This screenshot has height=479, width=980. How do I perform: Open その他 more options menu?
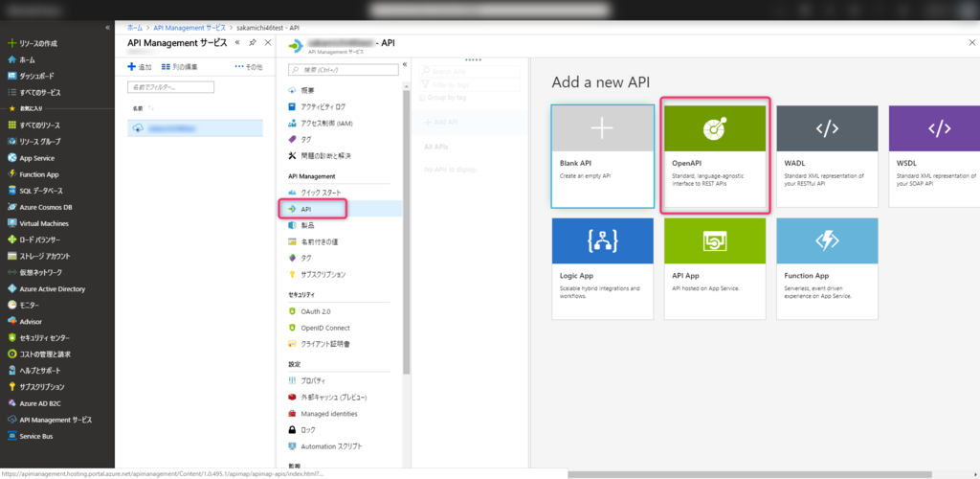coord(249,67)
